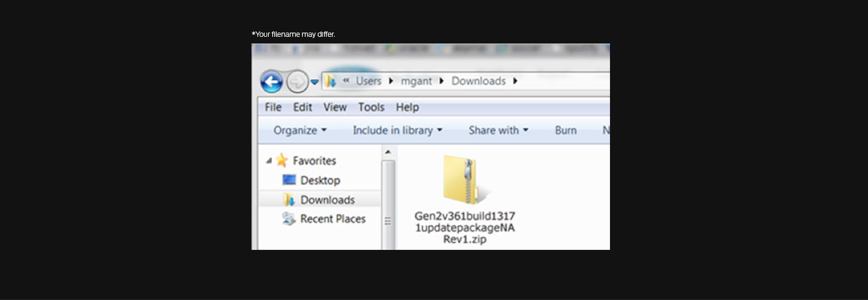
Task: Select the Users breadcrumb in the address bar
Action: (368, 81)
